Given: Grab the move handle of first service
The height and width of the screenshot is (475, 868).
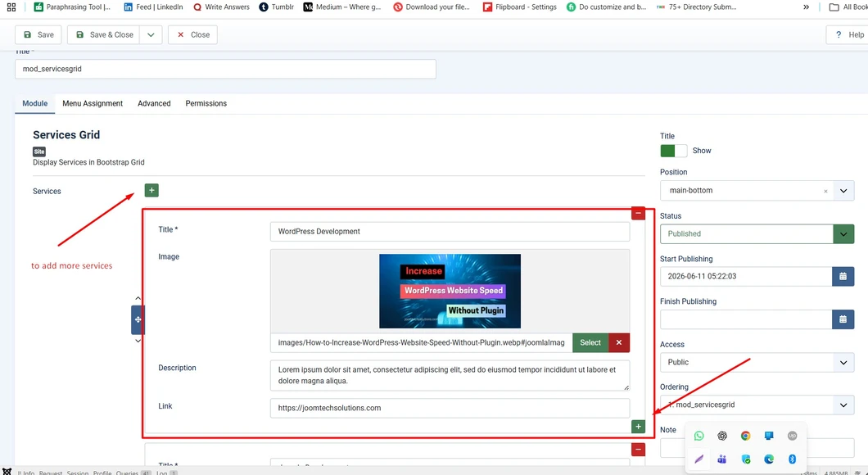Looking at the screenshot, I should coord(138,319).
